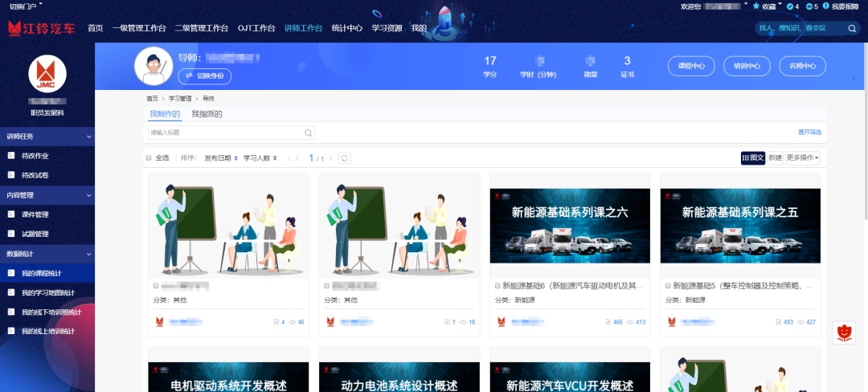Open OJT工作台 in top navigation
Viewport: 868px width, 392px height.
tap(256, 28)
